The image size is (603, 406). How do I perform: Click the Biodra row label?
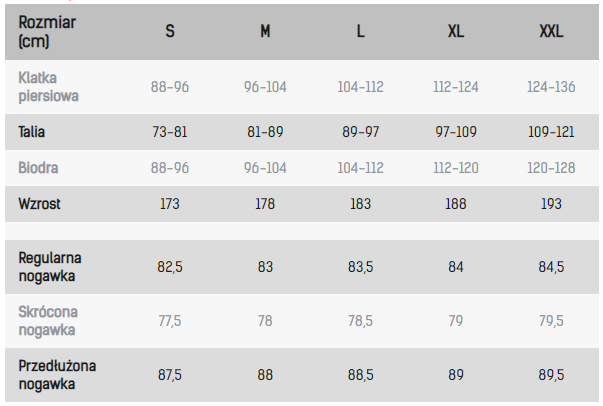click(x=38, y=167)
